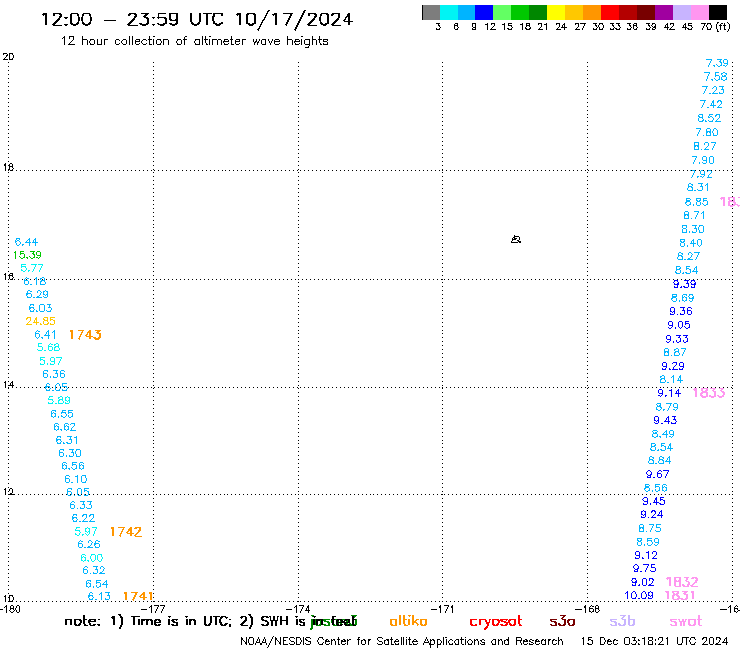Image resolution: width=740 pixels, height=650 pixels.
Task: Click the gray 3 ft legend swatch
Action: tap(431, 12)
